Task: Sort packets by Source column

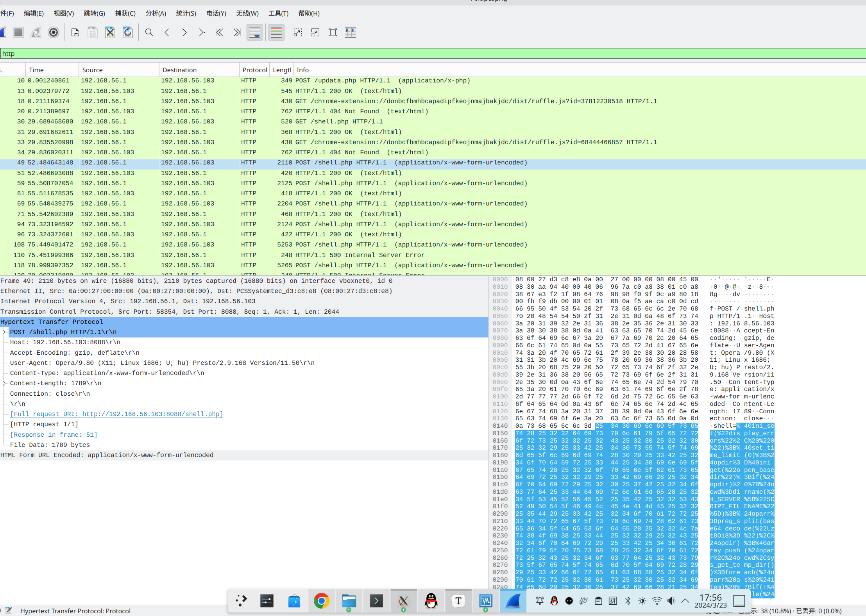Action: click(x=119, y=70)
